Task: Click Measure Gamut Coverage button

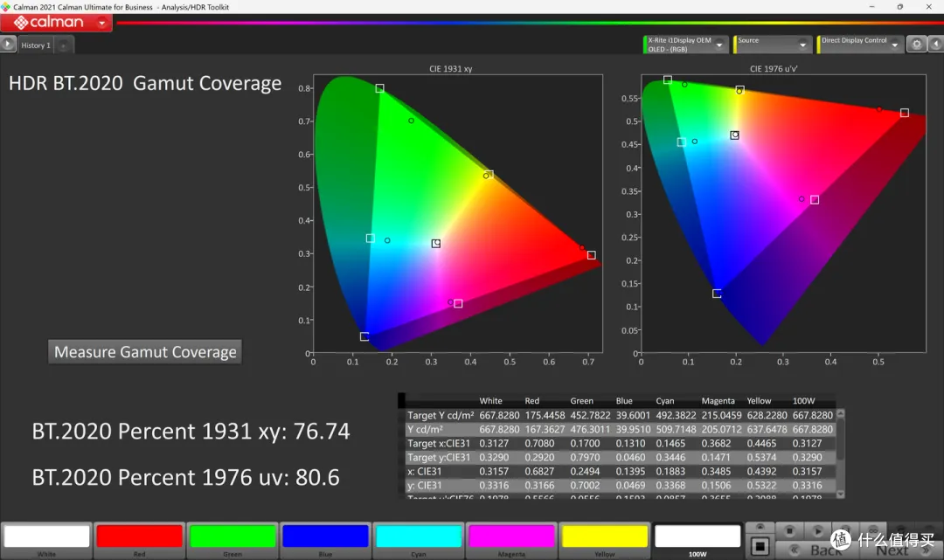Action: tap(145, 352)
